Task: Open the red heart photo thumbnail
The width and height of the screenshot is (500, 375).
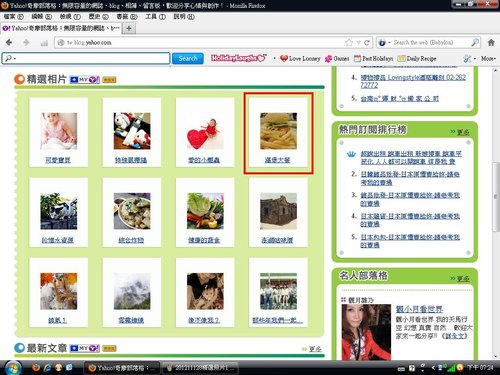Action: click(x=205, y=131)
